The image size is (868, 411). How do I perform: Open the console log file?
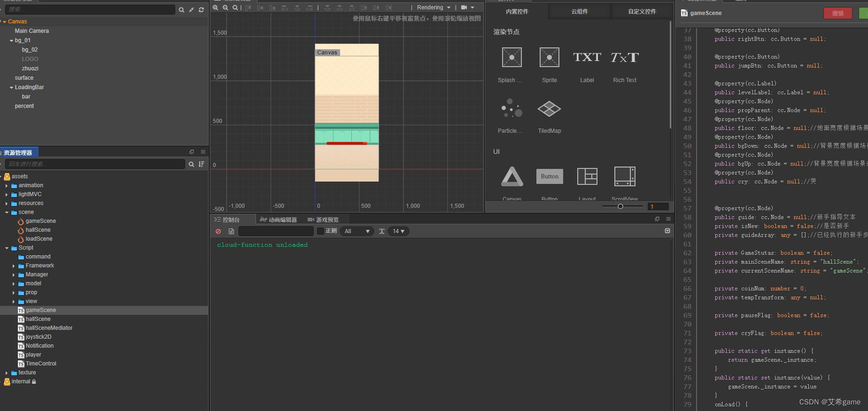[x=231, y=231]
